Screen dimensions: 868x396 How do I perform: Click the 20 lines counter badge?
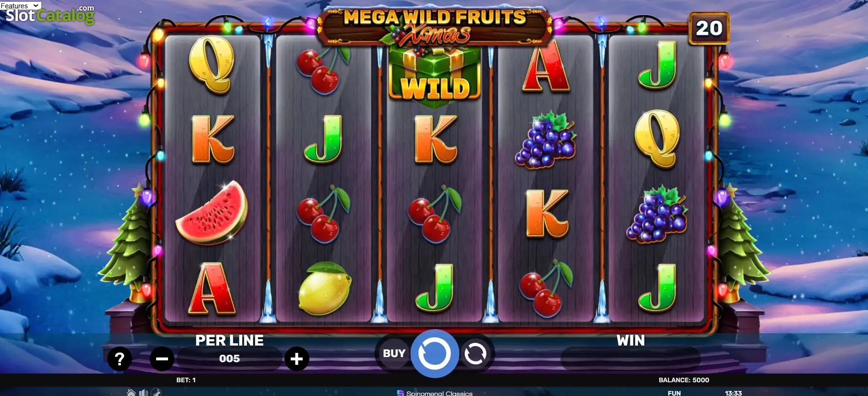click(709, 28)
